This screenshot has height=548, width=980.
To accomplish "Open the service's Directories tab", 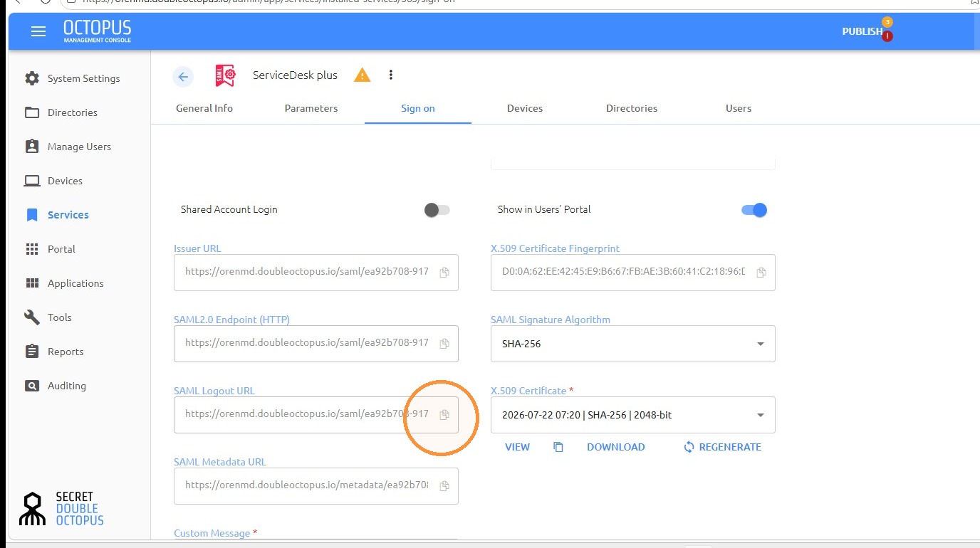I will 632,108.
